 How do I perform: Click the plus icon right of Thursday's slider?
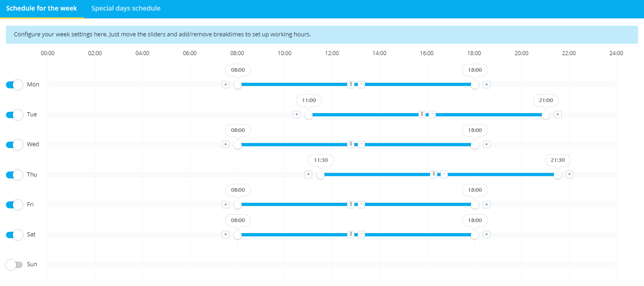[x=569, y=174]
